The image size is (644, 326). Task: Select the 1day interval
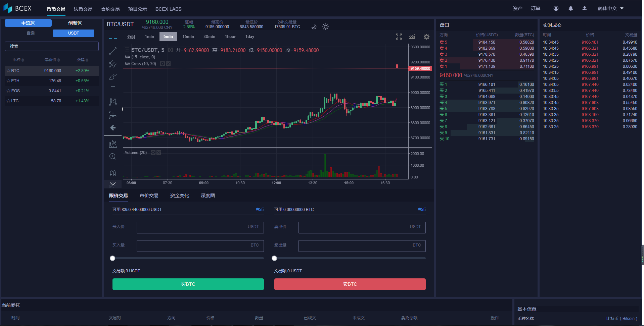250,37
